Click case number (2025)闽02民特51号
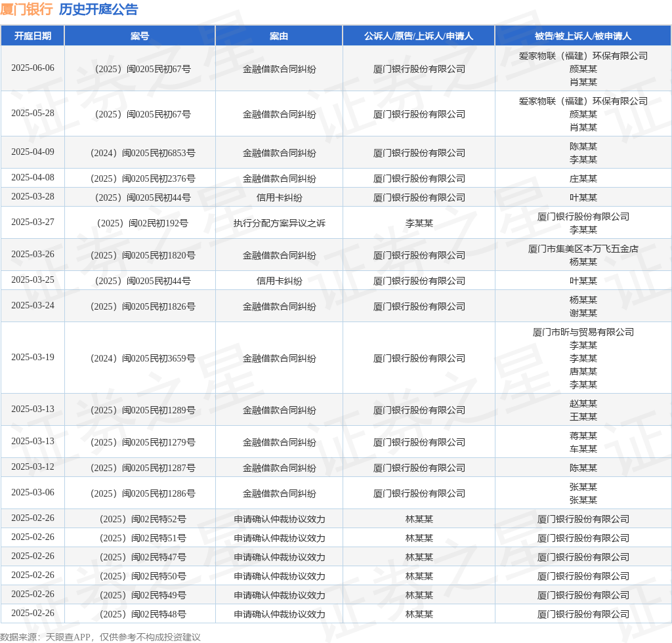672x643 pixels. tap(142, 539)
